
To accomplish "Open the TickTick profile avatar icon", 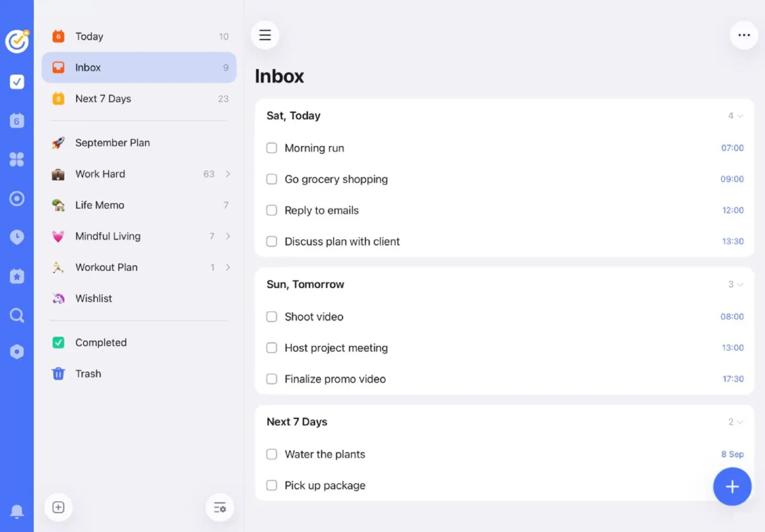I will [x=17, y=41].
